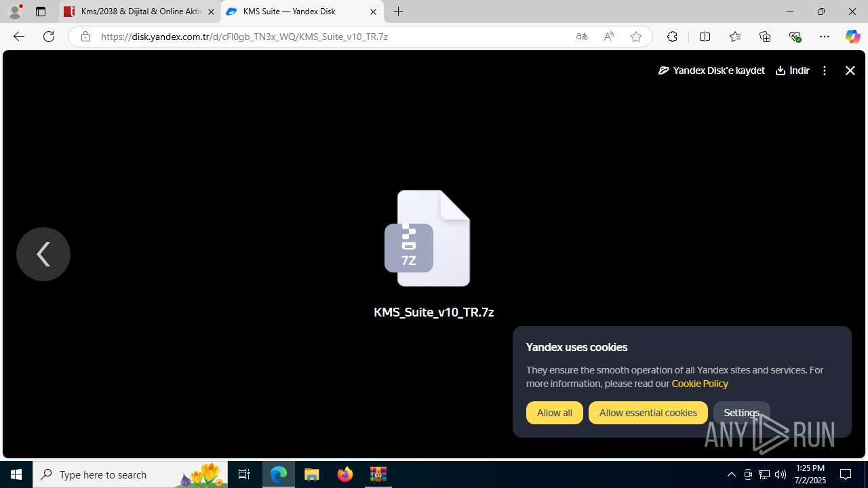The image size is (868, 488).
Task: Restore down the Edge window
Action: 821,12
